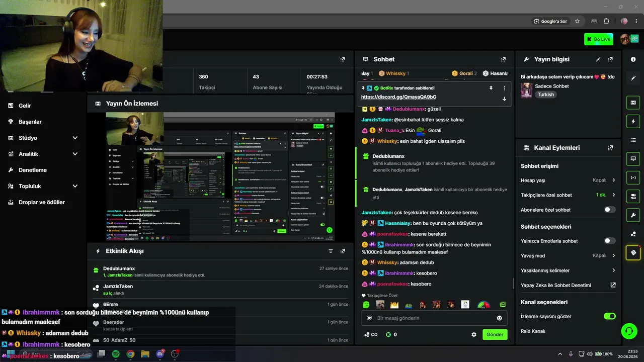Open the discord.gg invite link
Viewport: 644px width, 362px height.
click(x=398, y=97)
